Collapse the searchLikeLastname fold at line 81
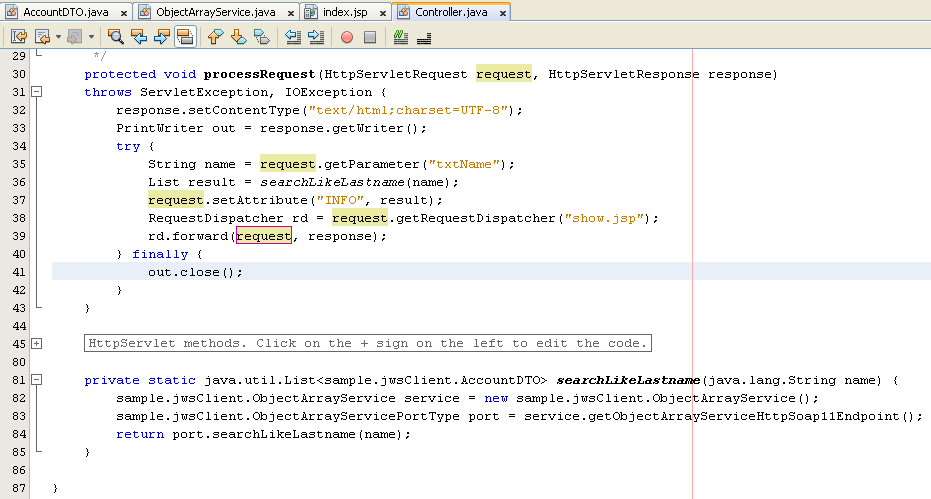The width and height of the screenshot is (931, 499). point(37,380)
